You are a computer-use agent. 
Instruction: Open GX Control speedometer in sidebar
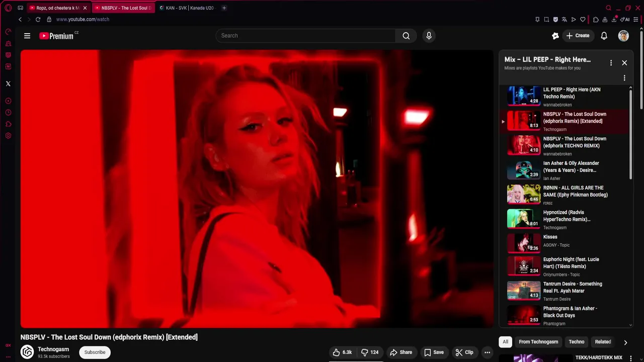pos(8,32)
